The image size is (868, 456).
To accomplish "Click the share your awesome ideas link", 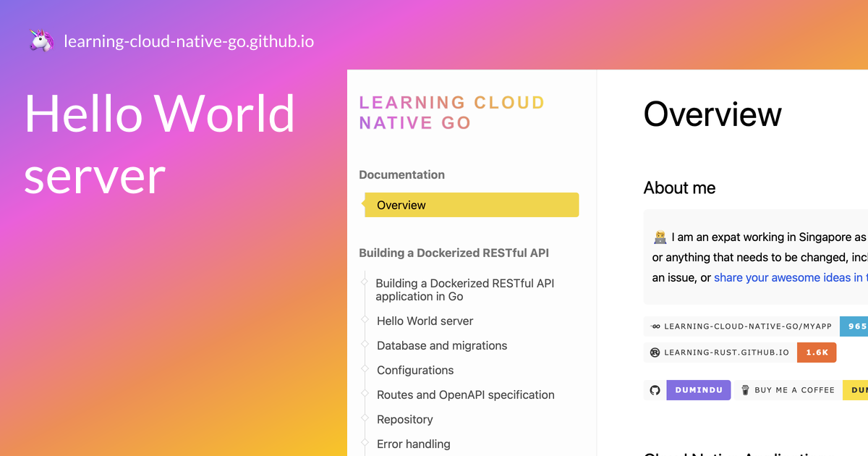I will (x=790, y=277).
